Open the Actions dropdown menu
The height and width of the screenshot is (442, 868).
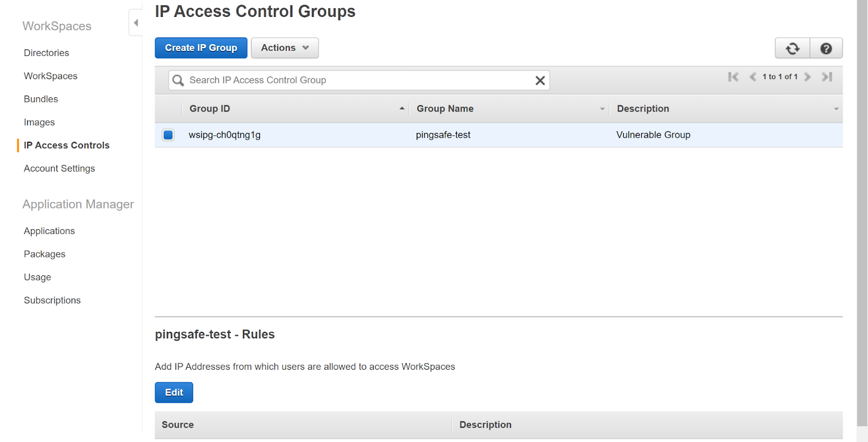[x=284, y=48]
